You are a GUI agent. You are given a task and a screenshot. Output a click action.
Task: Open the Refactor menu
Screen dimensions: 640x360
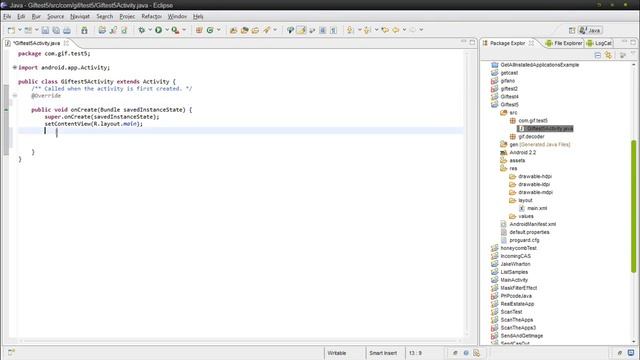click(151, 16)
